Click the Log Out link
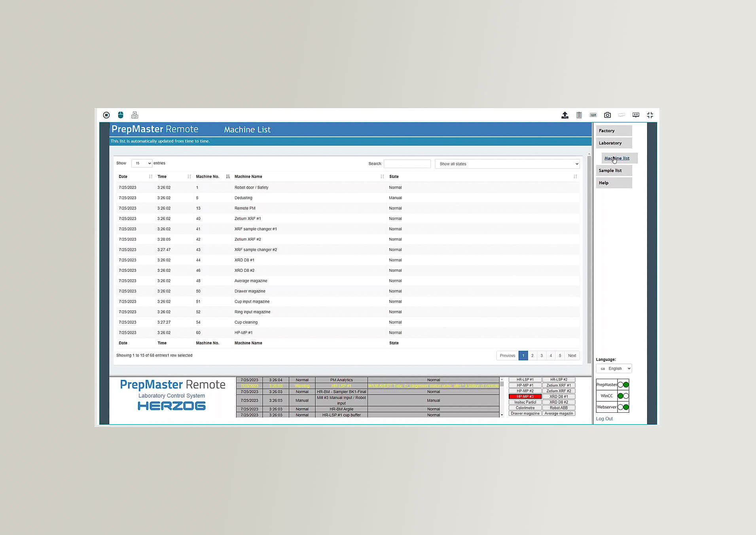Image resolution: width=756 pixels, height=535 pixels. coord(604,419)
